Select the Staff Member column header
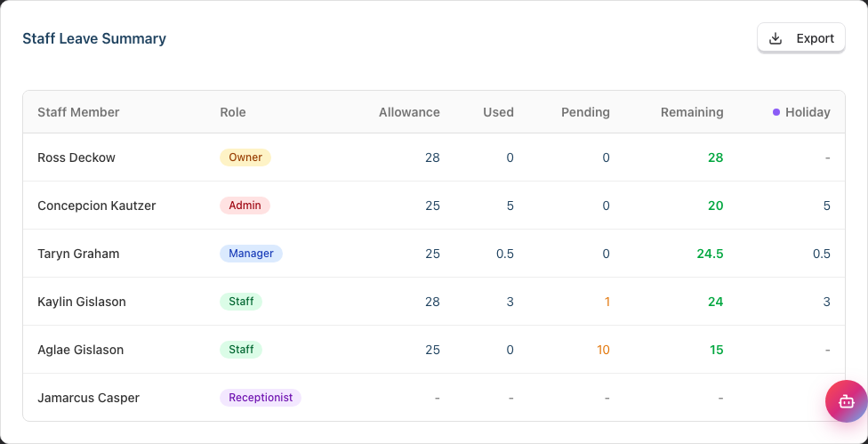 [x=78, y=112]
